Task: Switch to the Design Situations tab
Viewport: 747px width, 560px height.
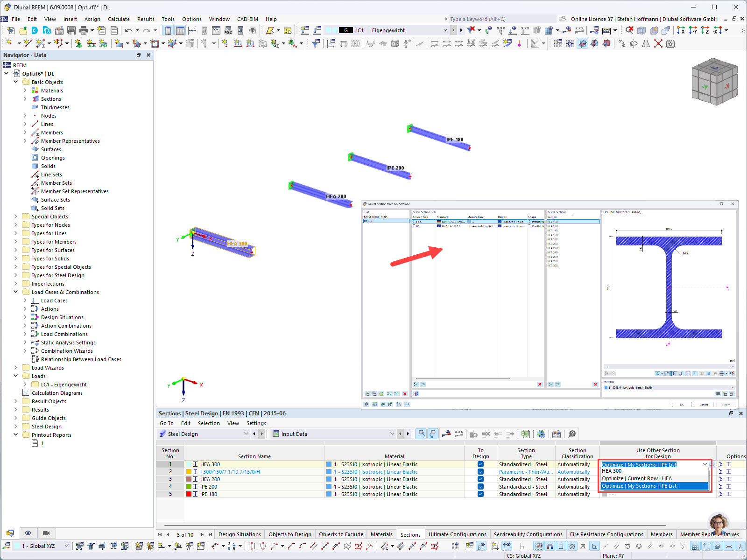Action: point(240,534)
